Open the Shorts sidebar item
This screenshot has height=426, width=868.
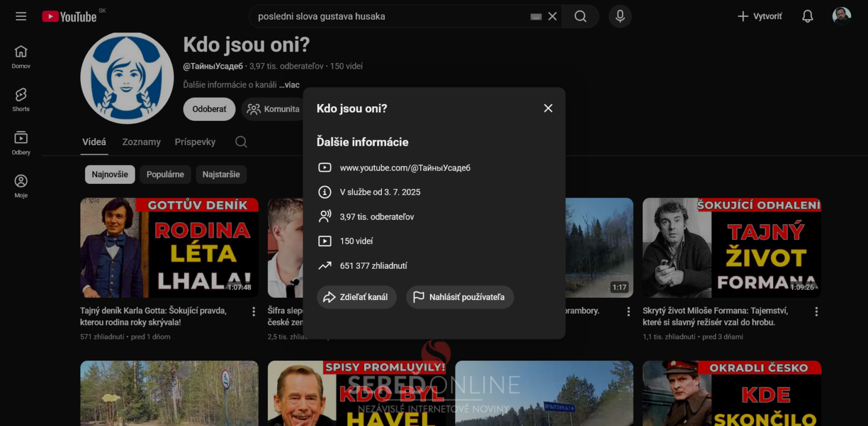[21, 99]
